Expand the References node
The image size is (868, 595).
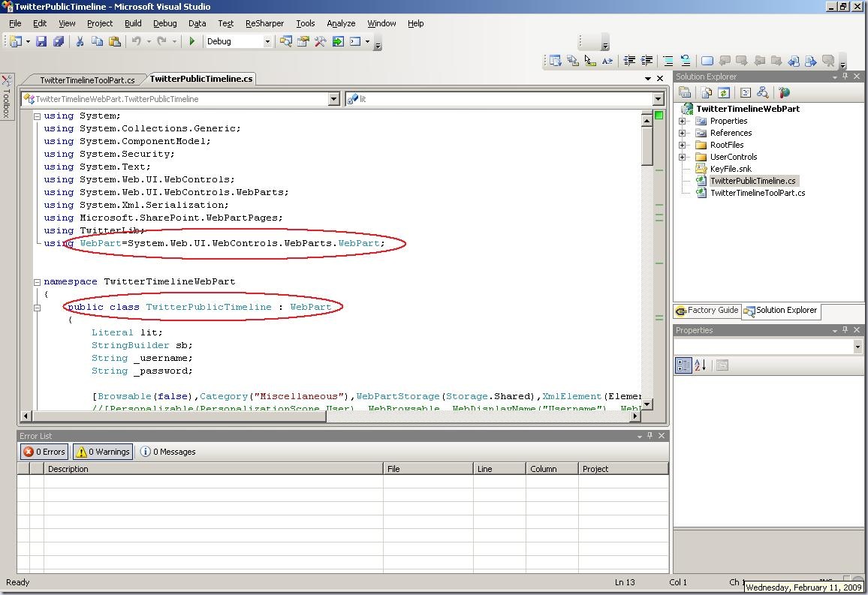coord(682,133)
